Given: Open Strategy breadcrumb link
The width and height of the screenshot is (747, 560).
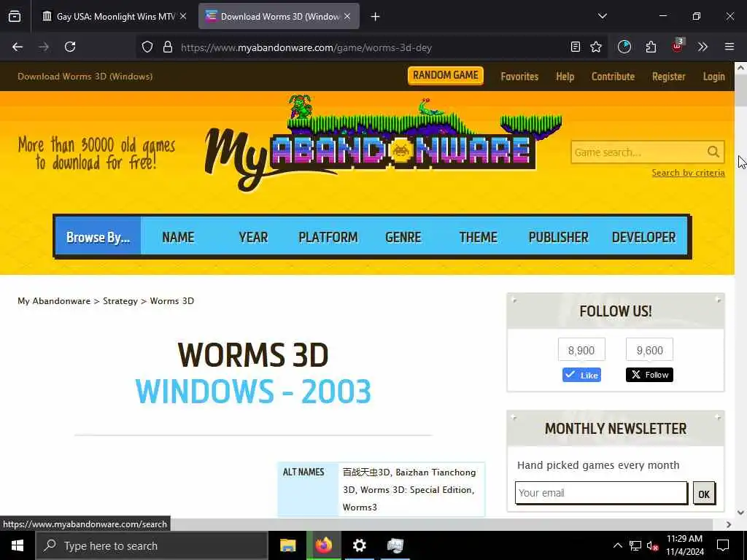Looking at the screenshot, I should [120, 301].
